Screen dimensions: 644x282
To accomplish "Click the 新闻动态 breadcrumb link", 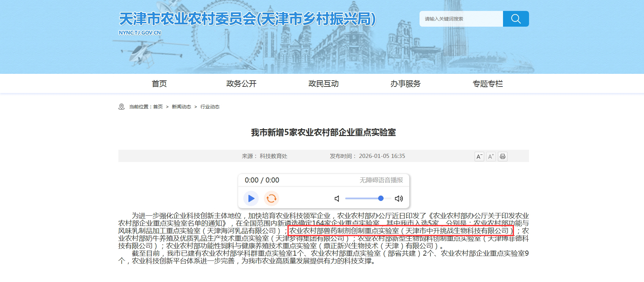I will tap(181, 107).
